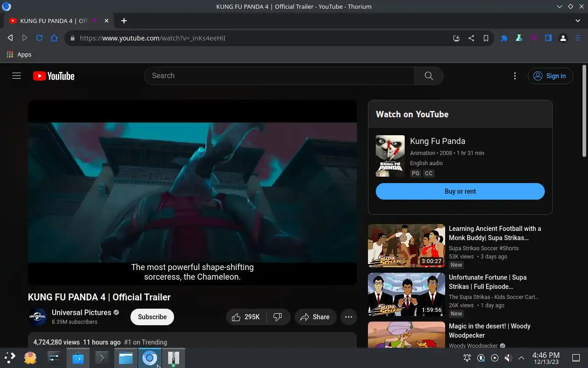Open Apps shortcut in bookmarks bar

[x=19, y=54]
